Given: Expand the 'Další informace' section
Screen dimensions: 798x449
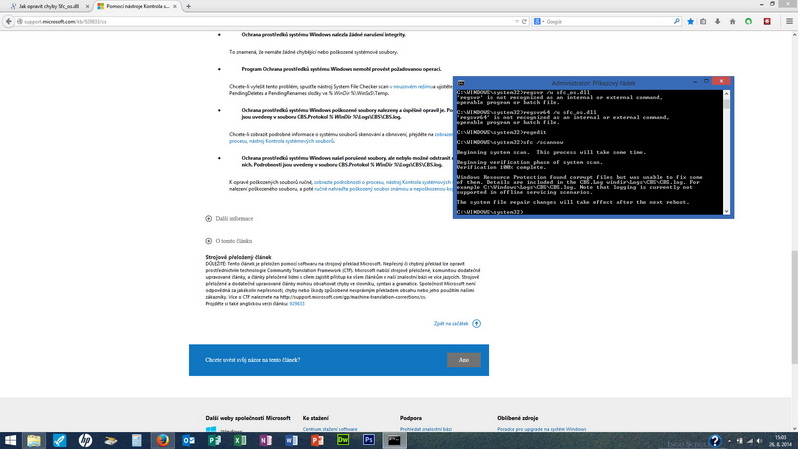Looking at the screenshot, I should click(x=229, y=218).
